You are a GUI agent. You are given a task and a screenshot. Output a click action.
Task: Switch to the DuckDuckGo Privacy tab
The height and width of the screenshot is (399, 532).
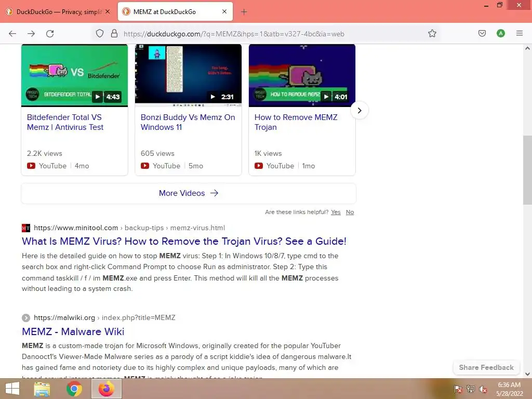coord(58,12)
